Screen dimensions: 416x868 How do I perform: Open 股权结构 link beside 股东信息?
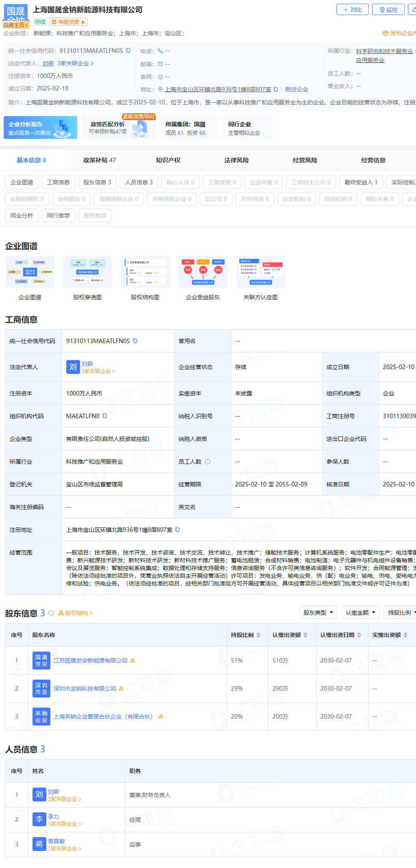click(75, 613)
